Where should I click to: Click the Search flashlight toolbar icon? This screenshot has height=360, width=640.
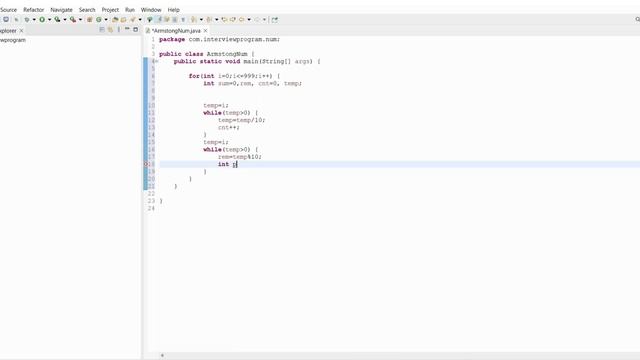[133, 19]
